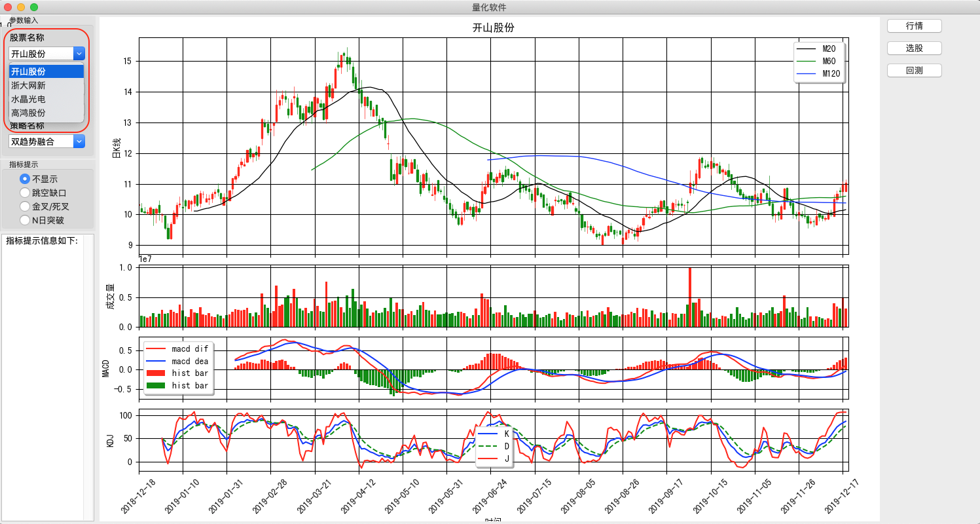Click the red hist bar legend entry
This screenshot has height=524, width=980.
pyautogui.click(x=177, y=373)
